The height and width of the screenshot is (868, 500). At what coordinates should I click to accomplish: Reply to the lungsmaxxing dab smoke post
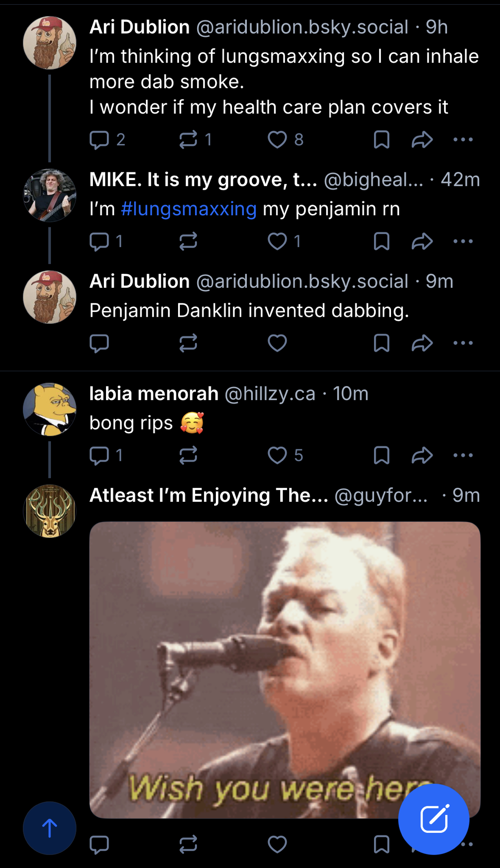pos(99,140)
